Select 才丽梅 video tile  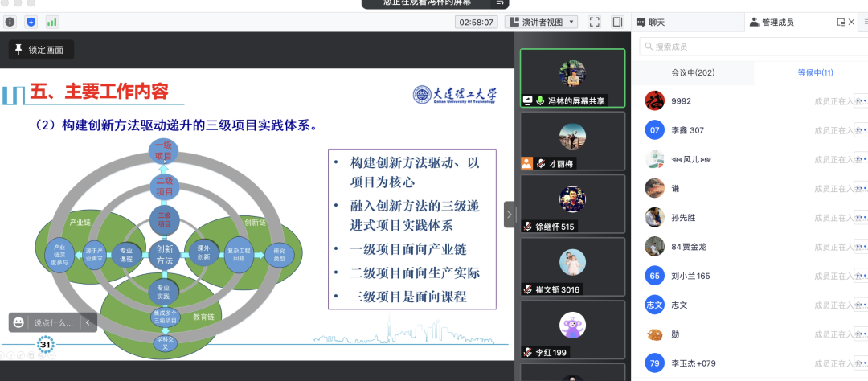[x=572, y=141]
